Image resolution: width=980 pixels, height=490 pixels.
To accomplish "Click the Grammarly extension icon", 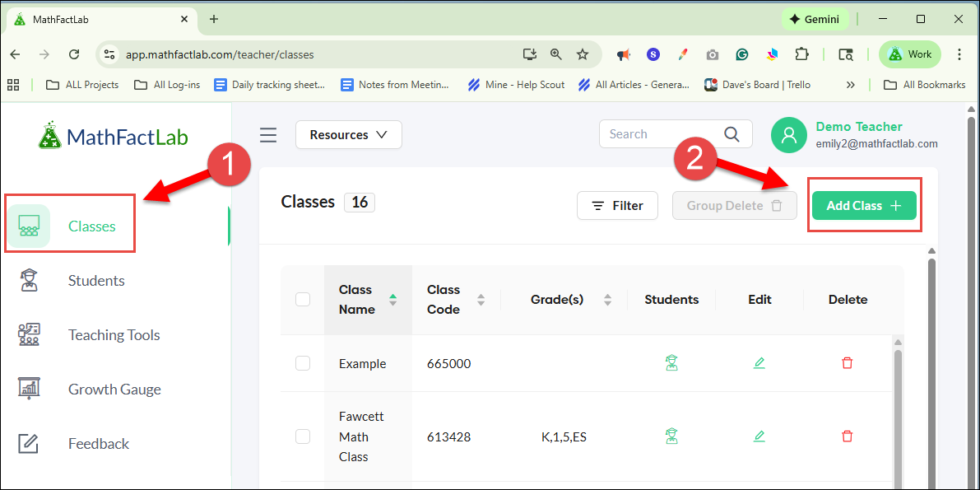I will pyautogui.click(x=742, y=54).
